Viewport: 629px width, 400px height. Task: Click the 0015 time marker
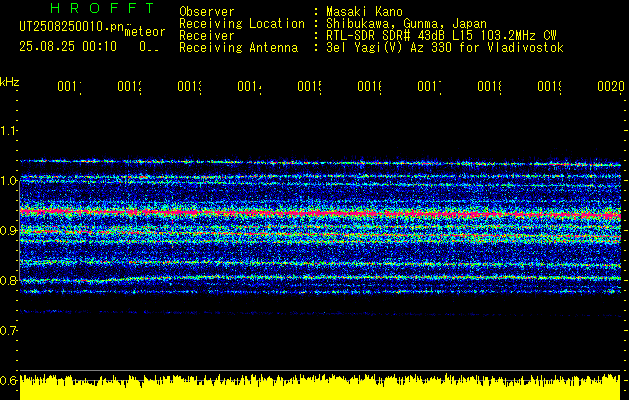(310, 86)
